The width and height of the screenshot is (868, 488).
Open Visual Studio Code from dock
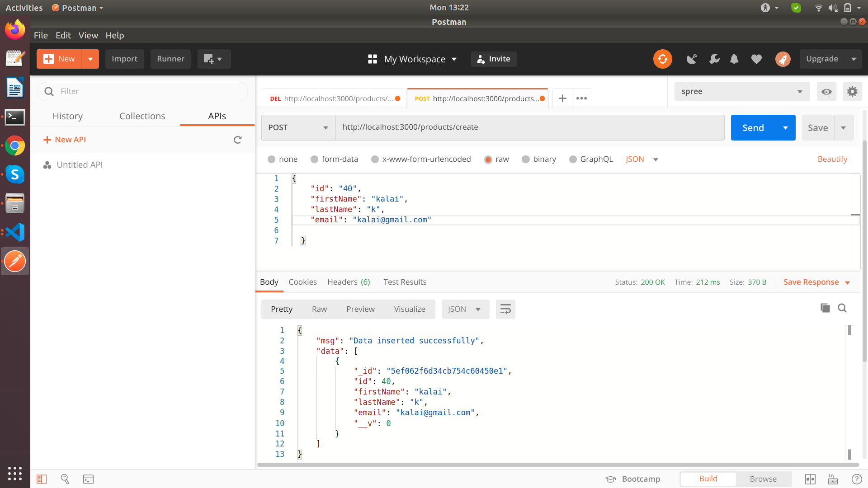pyautogui.click(x=15, y=232)
